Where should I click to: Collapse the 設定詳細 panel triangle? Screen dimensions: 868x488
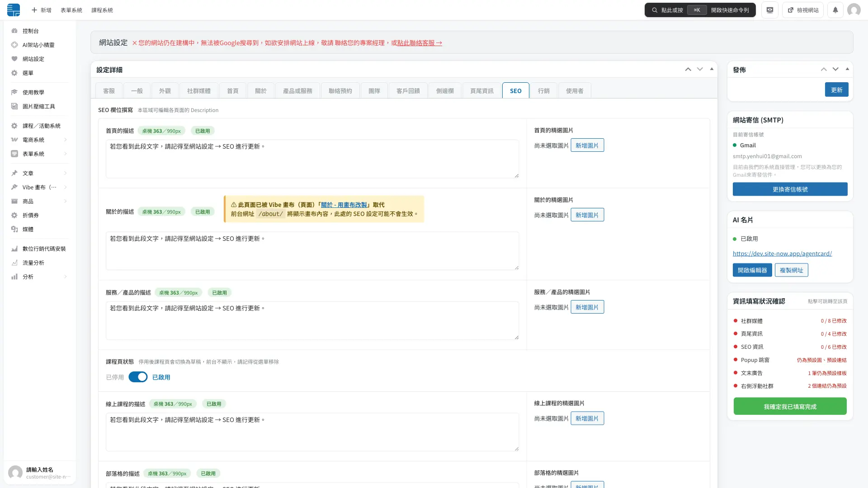point(712,69)
